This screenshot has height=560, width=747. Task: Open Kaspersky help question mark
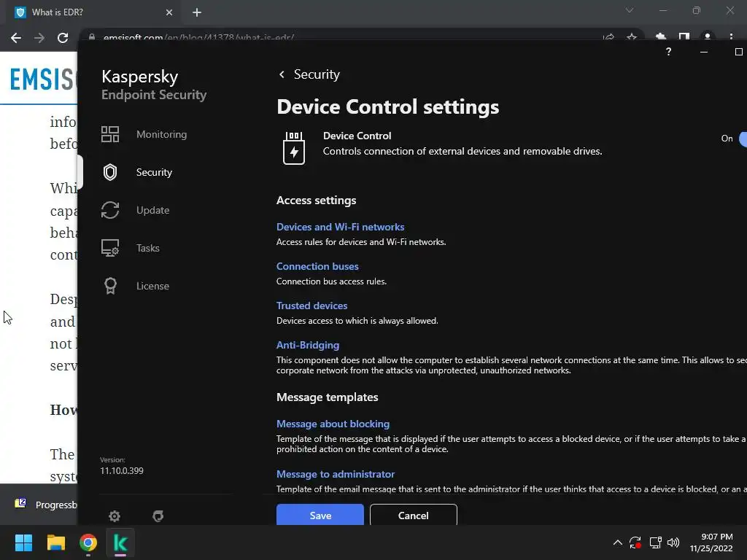point(668,52)
